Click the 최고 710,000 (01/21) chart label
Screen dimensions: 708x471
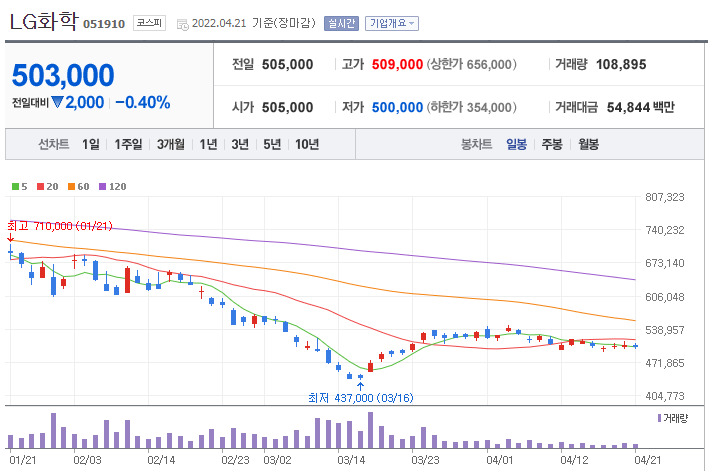(x=60, y=226)
